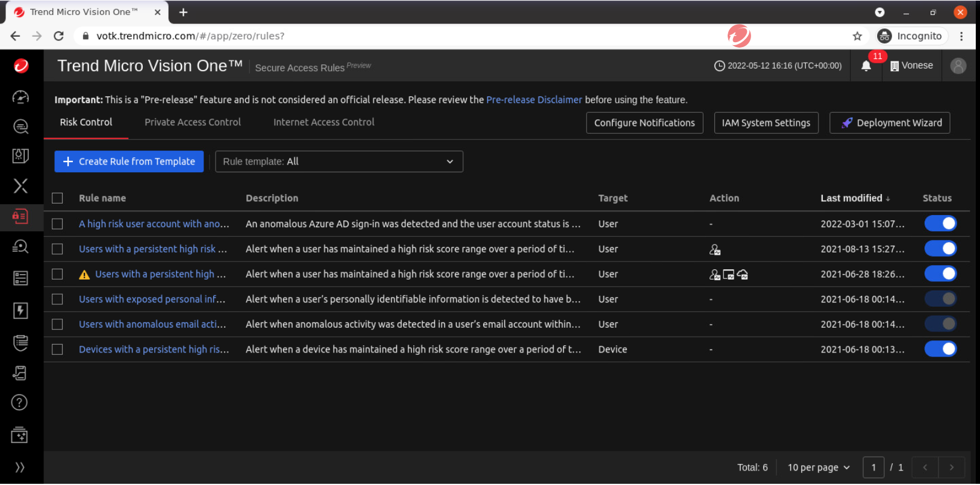Screen dimensions: 980x485
Task: Open the XDR crossed-lines icon in sidebar
Action: (20, 186)
